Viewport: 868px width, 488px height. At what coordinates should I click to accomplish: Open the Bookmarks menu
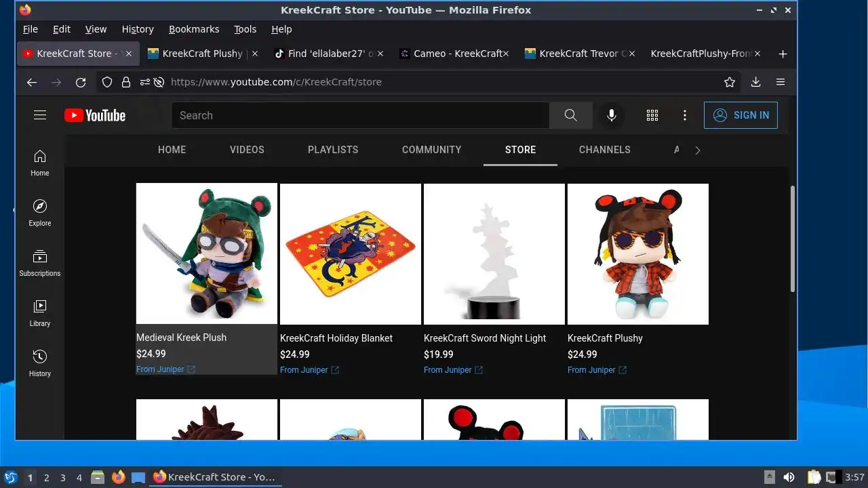point(194,29)
